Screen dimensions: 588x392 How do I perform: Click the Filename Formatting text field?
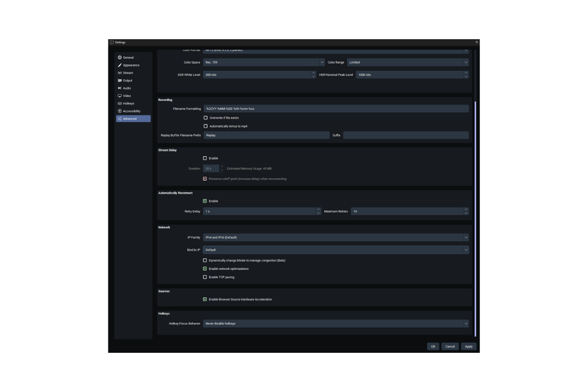point(336,109)
